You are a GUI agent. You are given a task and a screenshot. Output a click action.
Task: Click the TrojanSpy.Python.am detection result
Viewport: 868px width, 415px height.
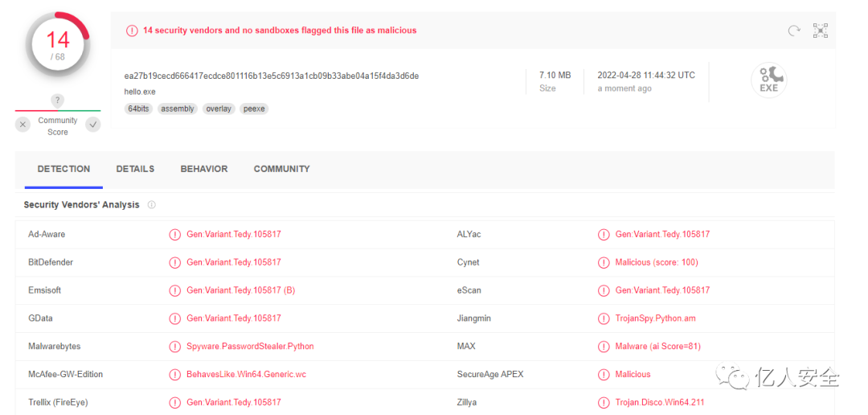pos(656,318)
